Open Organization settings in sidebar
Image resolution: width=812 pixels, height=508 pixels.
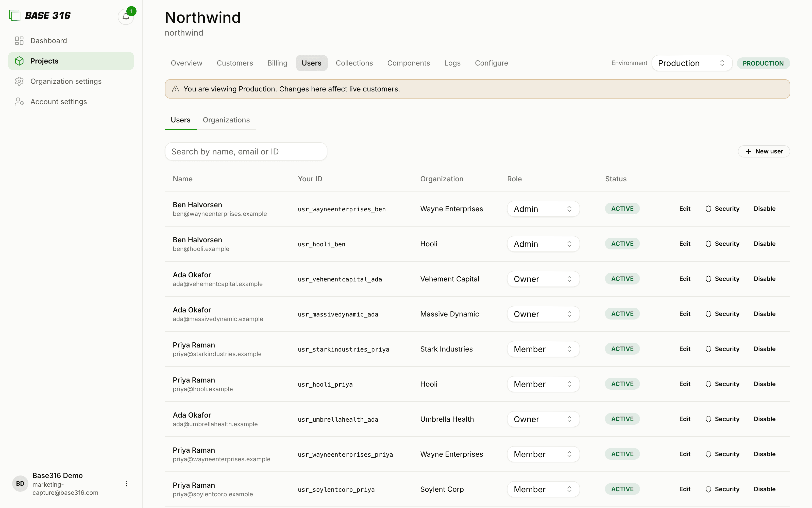71,81
